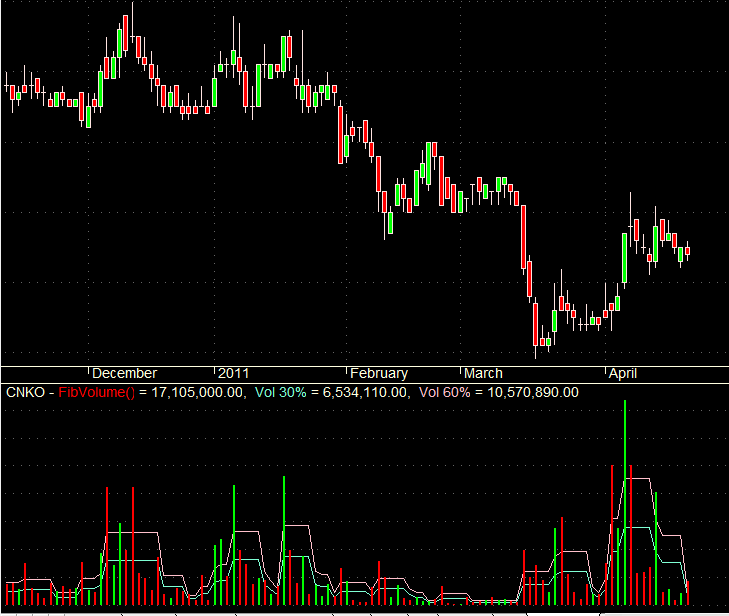The width and height of the screenshot is (729, 616).
Task: Click the Vol 30% value 6,534,110.00
Action: [364, 392]
